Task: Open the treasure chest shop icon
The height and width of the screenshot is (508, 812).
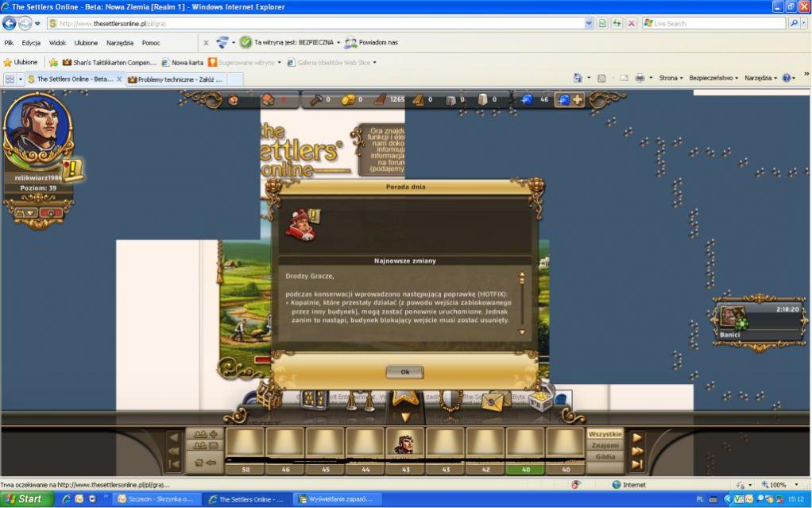Action: tap(541, 401)
